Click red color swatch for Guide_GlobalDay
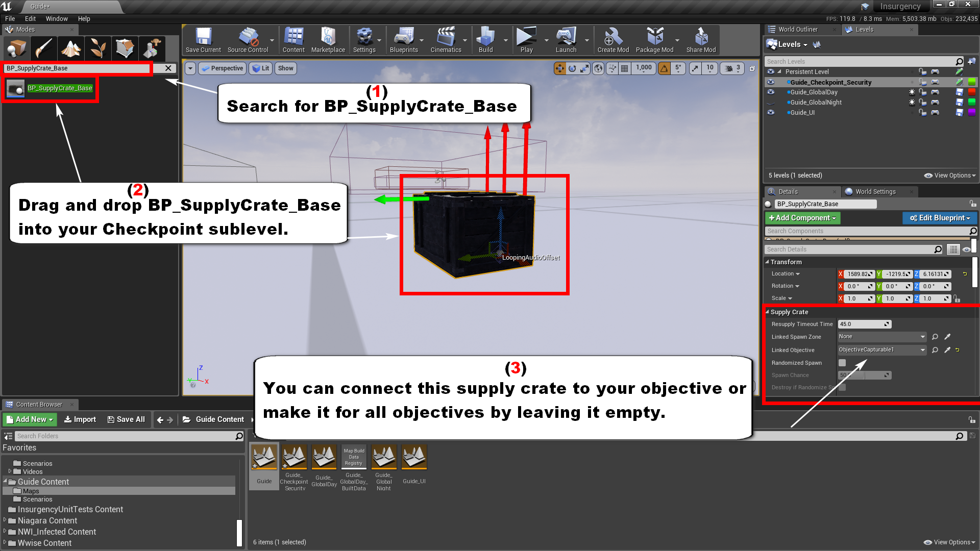This screenshot has height=551, width=980. coord(972,92)
